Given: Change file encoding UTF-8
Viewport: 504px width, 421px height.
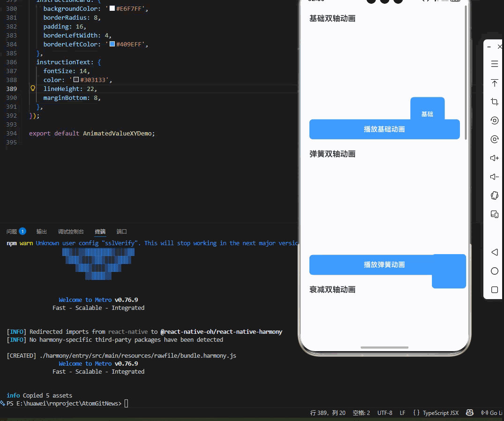Looking at the screenshot, I should (385, 413).
